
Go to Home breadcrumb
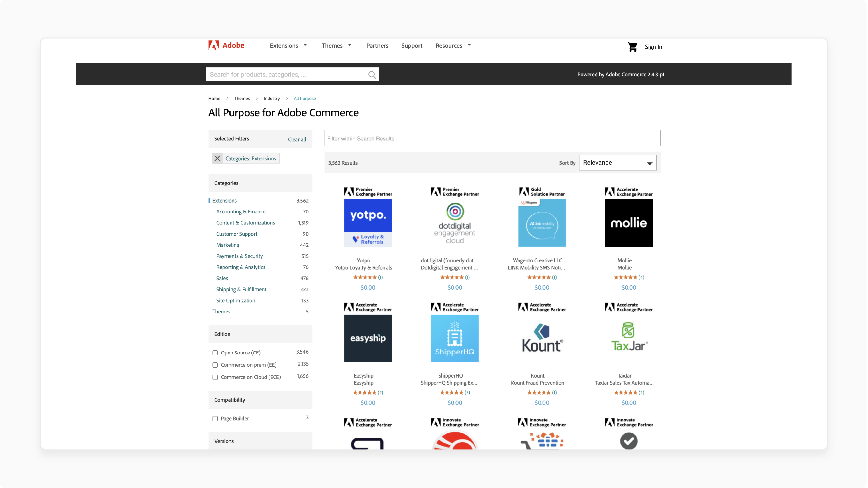214,98
